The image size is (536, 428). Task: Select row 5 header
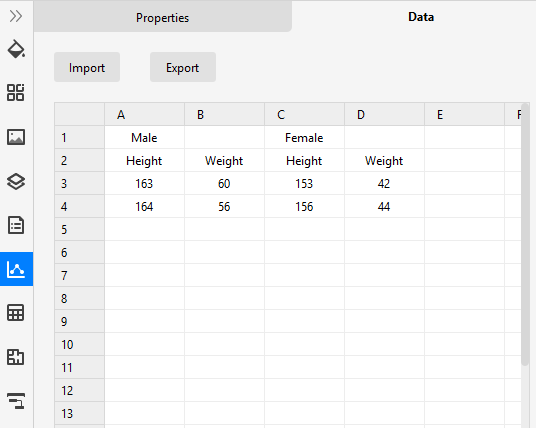[x=79, y=229]
